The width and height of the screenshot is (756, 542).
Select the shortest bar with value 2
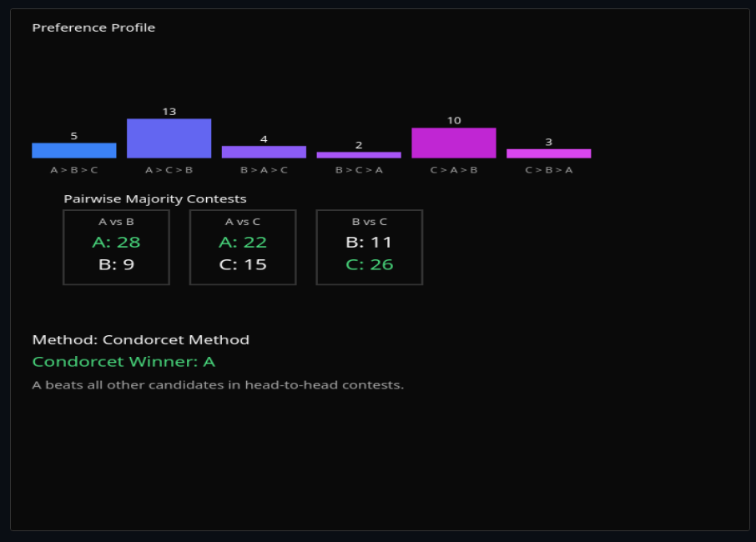click(359, 155)
